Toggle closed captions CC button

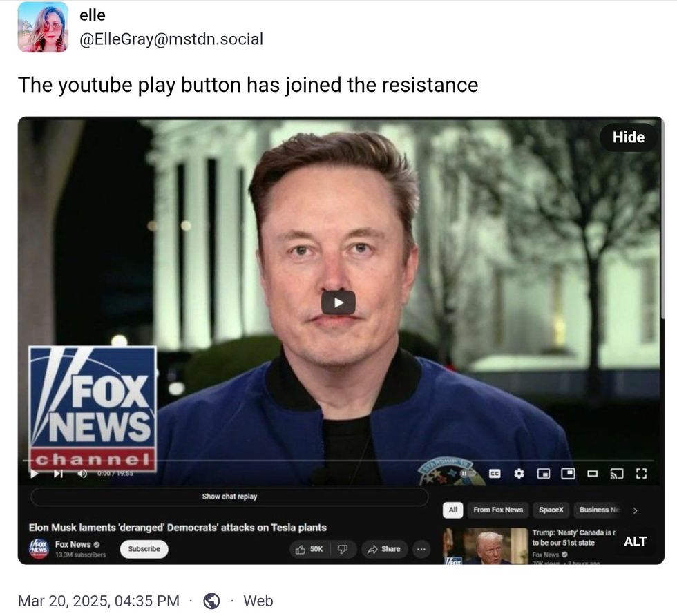point(495,474)
